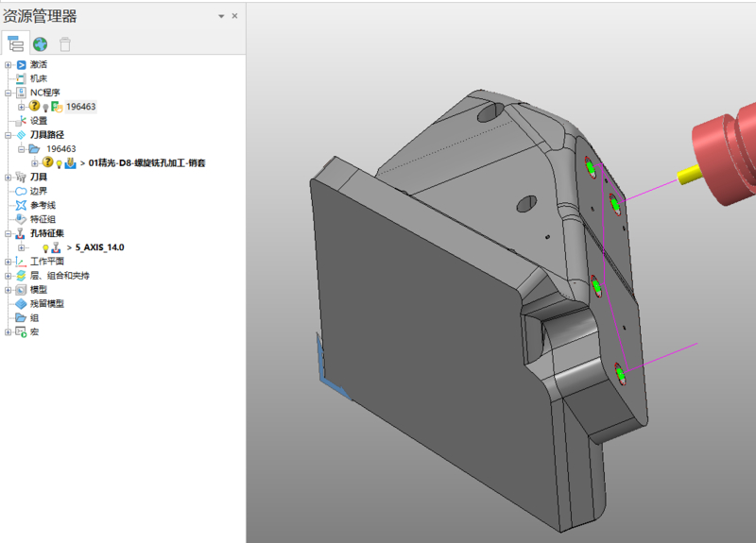Open the 资源管理器 panel options dropdown arrow

(x=221, y=16)
